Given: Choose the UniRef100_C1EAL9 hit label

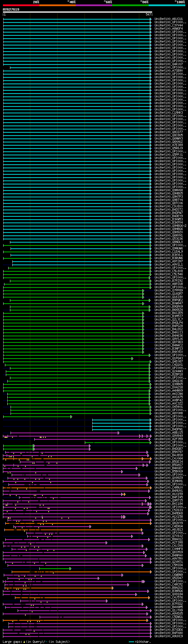Looking at the screenshot, I should click(169, 251).
